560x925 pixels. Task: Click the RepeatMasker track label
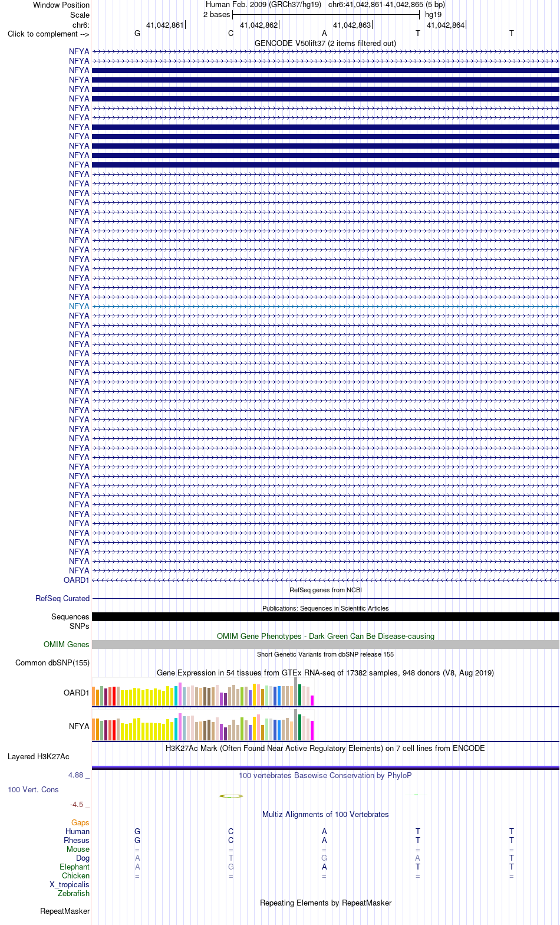tap(65, 911)
